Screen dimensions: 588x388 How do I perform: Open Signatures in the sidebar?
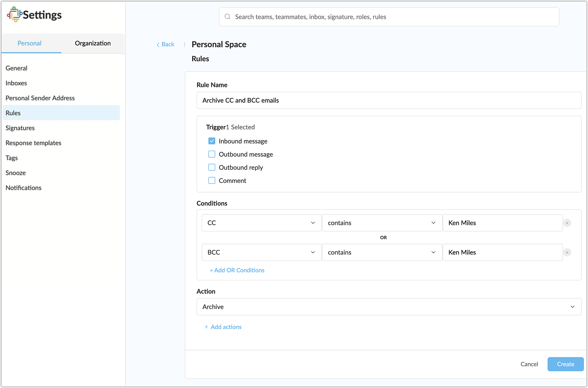point(20,128)
